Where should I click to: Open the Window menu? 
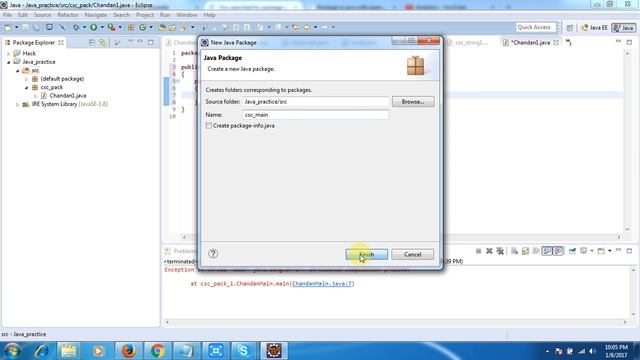pyautogui.click(x=187, y=15)
